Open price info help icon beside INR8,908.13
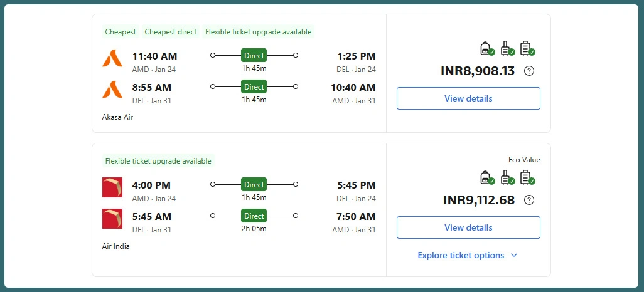 [529, 71]
